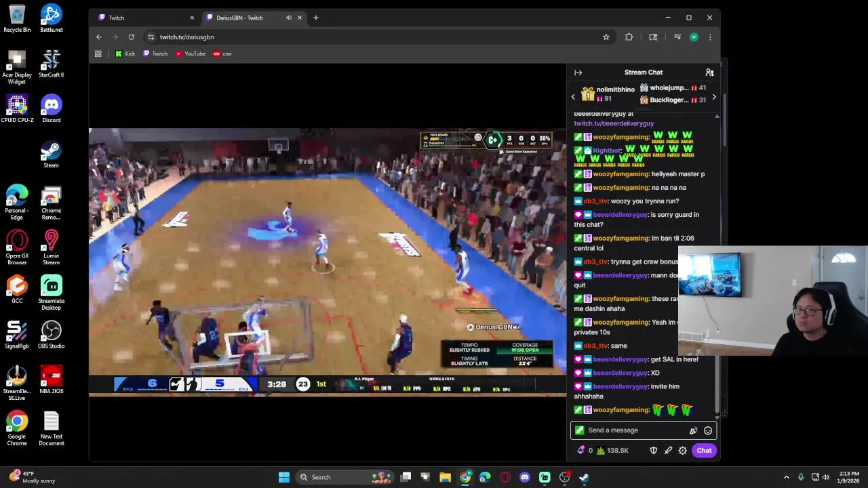Open Steam from taskbar

[584, 477]
